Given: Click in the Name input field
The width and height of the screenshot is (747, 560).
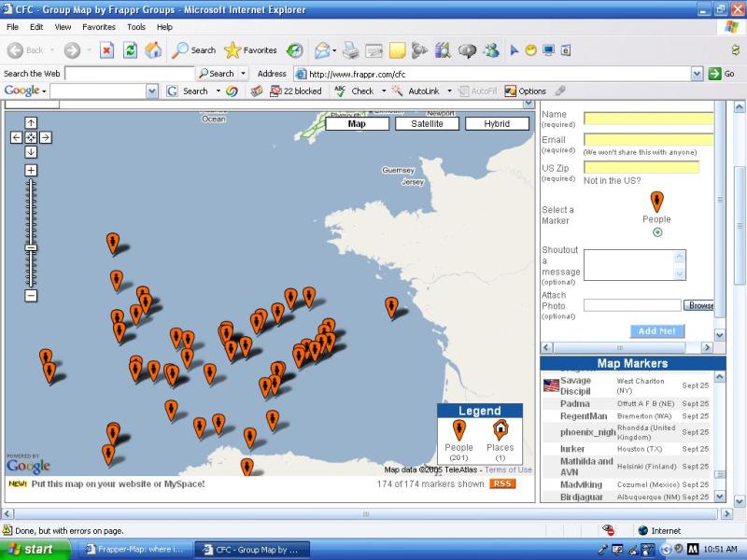Looking at the screenshot, I should point(648,119).
